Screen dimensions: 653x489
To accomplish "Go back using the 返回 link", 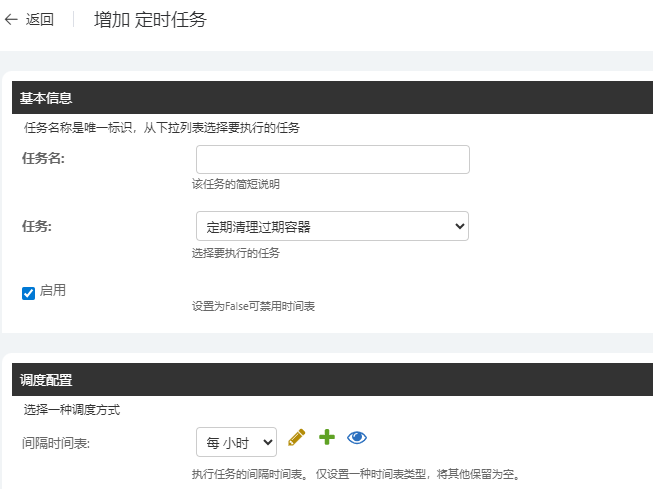I will [x=42, y=20].
